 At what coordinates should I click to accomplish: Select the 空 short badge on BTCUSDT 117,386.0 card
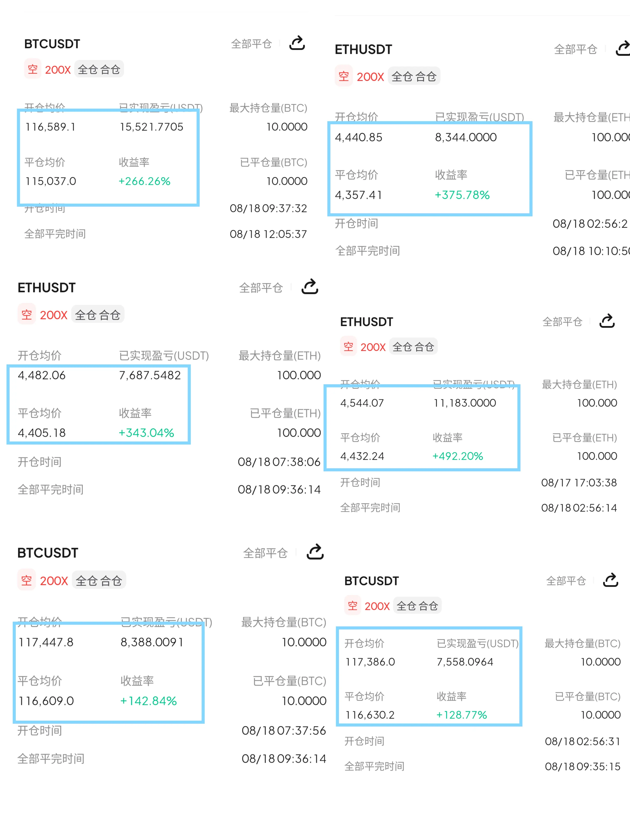tap(352, 606)
